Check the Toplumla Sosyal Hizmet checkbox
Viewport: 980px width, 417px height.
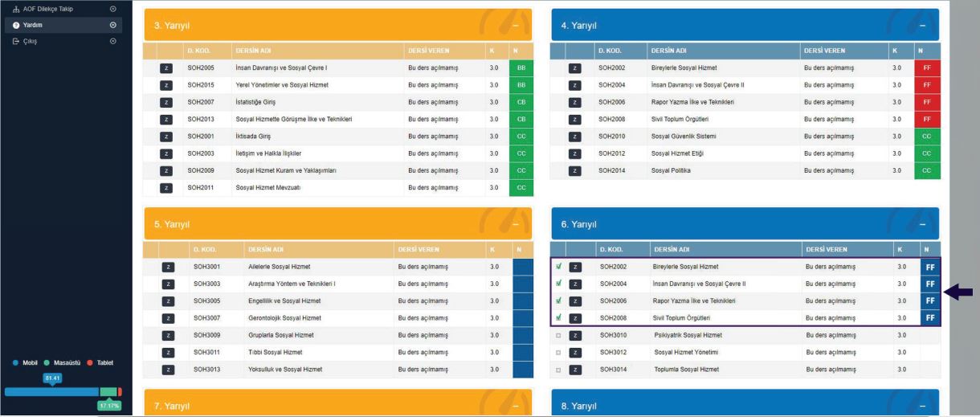(558, 370)
